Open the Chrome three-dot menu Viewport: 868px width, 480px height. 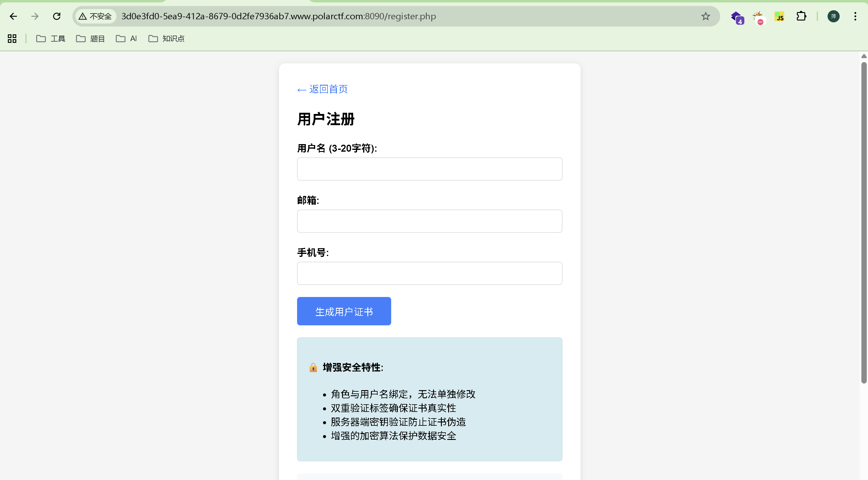855,16
